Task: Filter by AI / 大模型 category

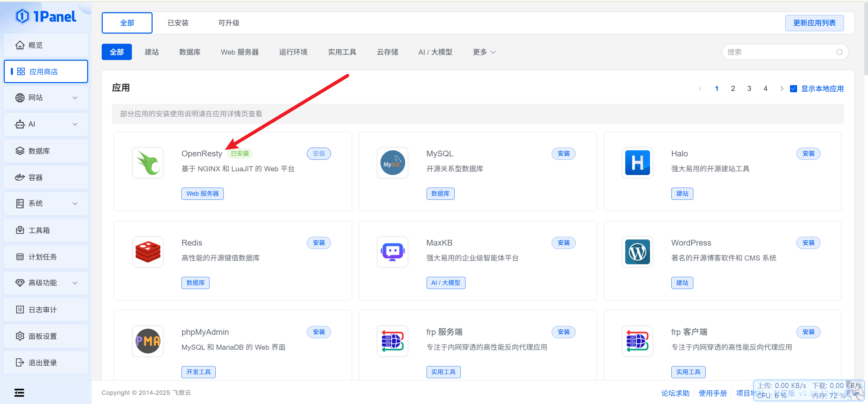Action: 435,52
